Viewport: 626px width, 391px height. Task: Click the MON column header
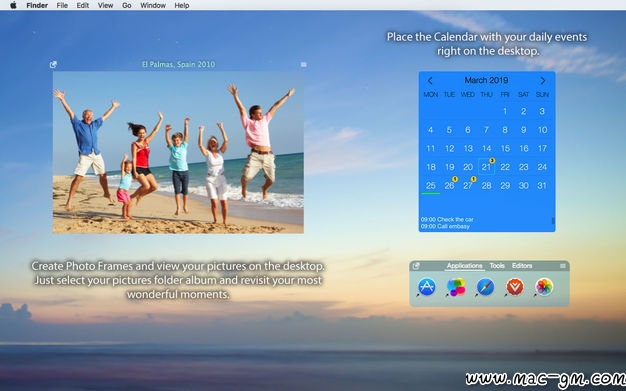click(x=430, y=95)
